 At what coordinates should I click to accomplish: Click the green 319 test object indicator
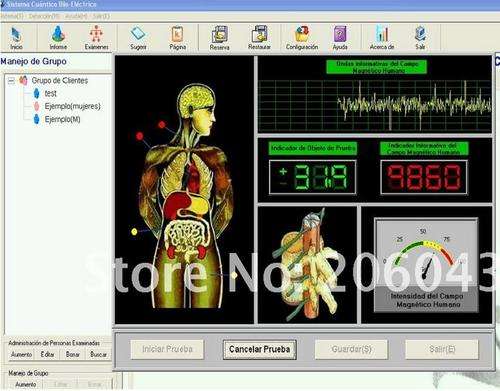tap(313, 177)
